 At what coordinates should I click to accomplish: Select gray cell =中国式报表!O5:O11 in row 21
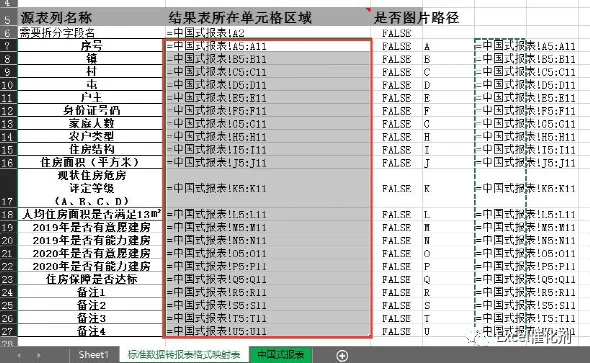point(268,254)
